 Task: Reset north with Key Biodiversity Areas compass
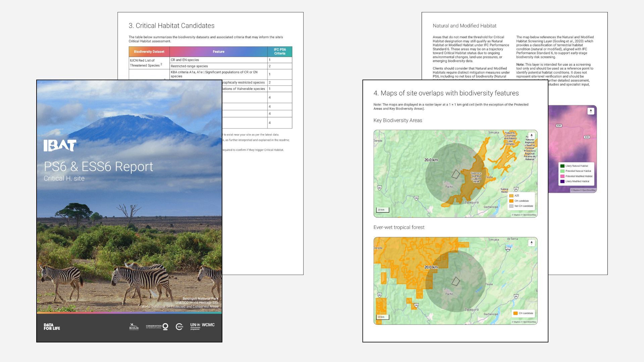coord(531,135)
